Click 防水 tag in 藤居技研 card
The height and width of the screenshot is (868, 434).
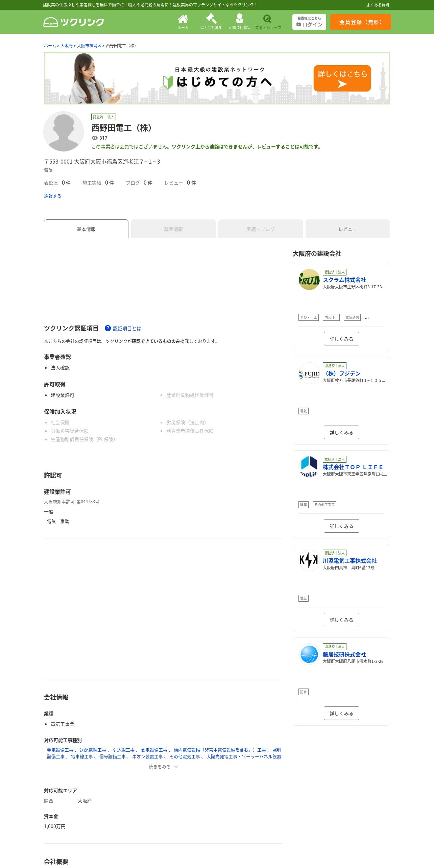pos(304,692)
